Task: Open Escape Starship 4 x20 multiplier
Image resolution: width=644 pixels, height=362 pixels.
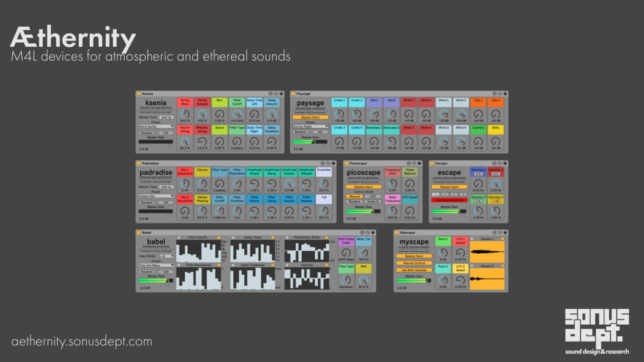Action: coord(496,202)
